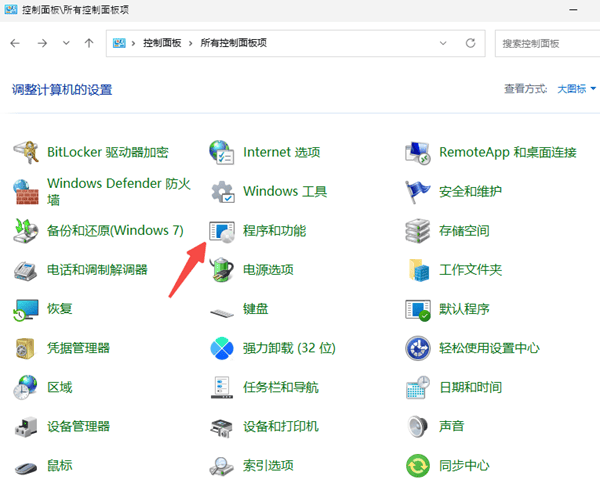Open the 区域 globe-clock icon
The image size is (600, 483).
pos(26,387)
